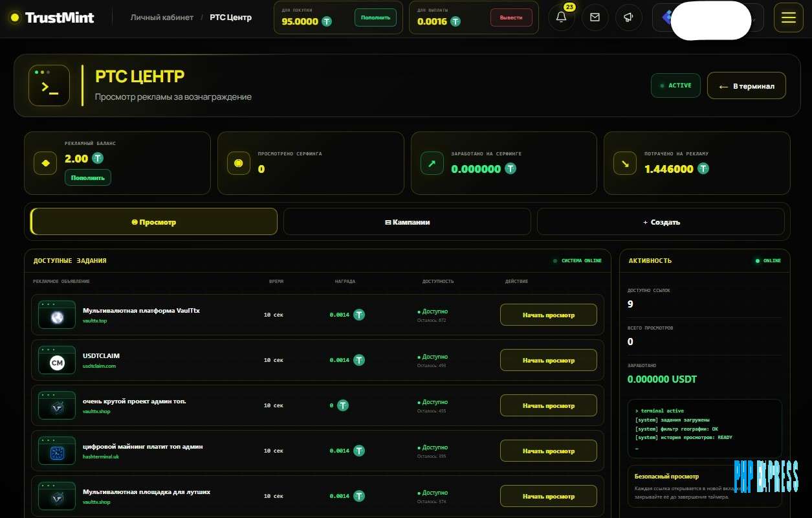Screen dimensions: 812x518
Task: Click thumbnail of 'Мультивалютная площадка' ad
Action: coord(57,496)
